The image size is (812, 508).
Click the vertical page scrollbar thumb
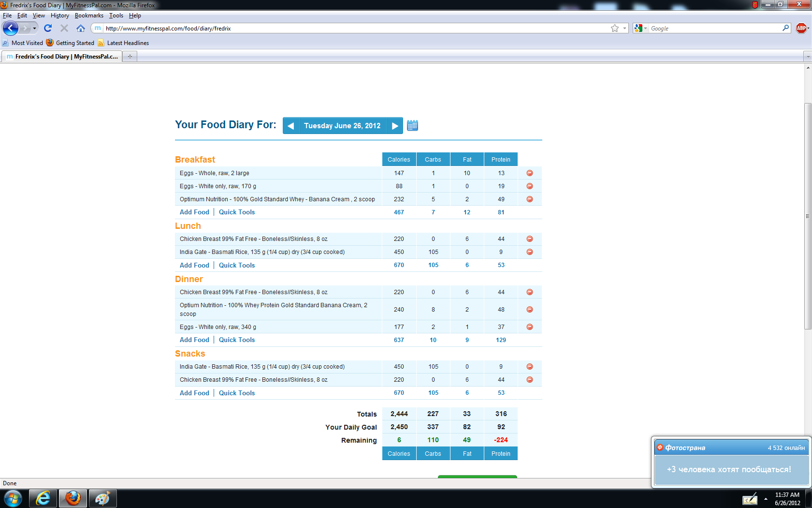(808, 216)
